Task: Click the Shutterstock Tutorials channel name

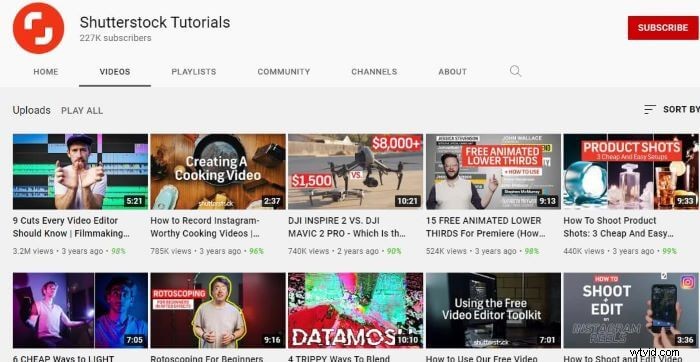Action: (x=155, y=22)
